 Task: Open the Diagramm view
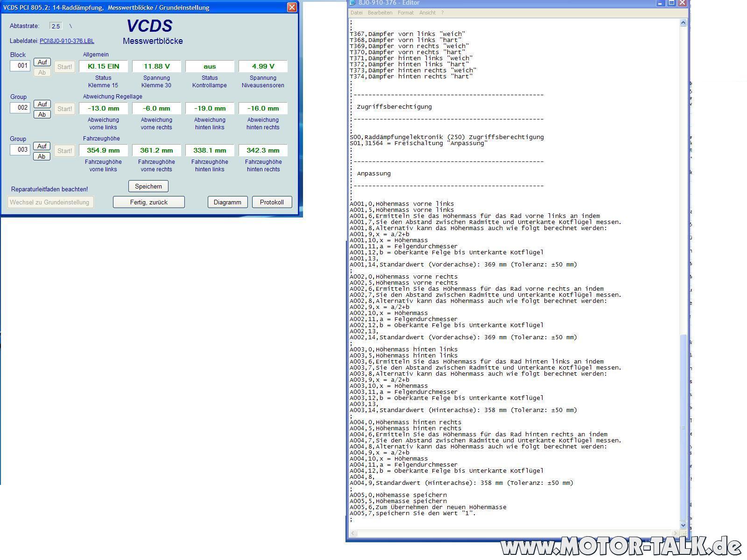click(227, 202)
